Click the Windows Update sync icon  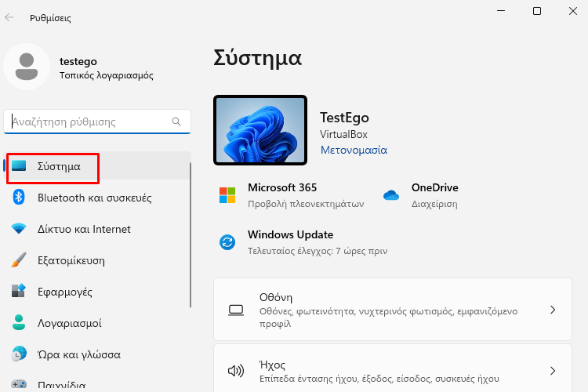click(x=227, y=242)
